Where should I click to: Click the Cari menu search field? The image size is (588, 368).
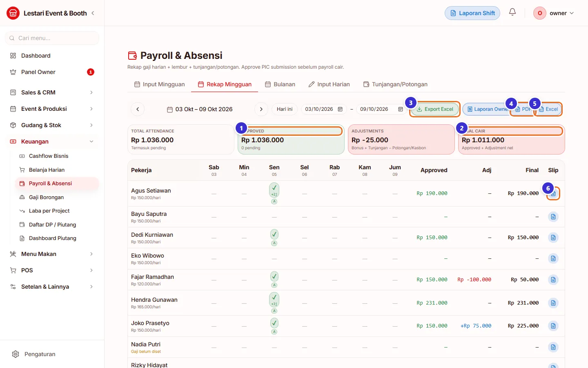52,38
